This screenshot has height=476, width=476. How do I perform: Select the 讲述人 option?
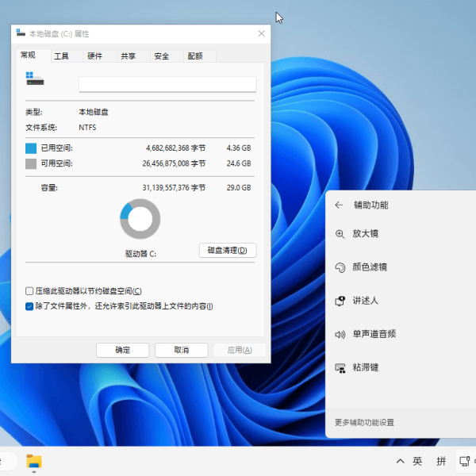[x=365, y=301]
